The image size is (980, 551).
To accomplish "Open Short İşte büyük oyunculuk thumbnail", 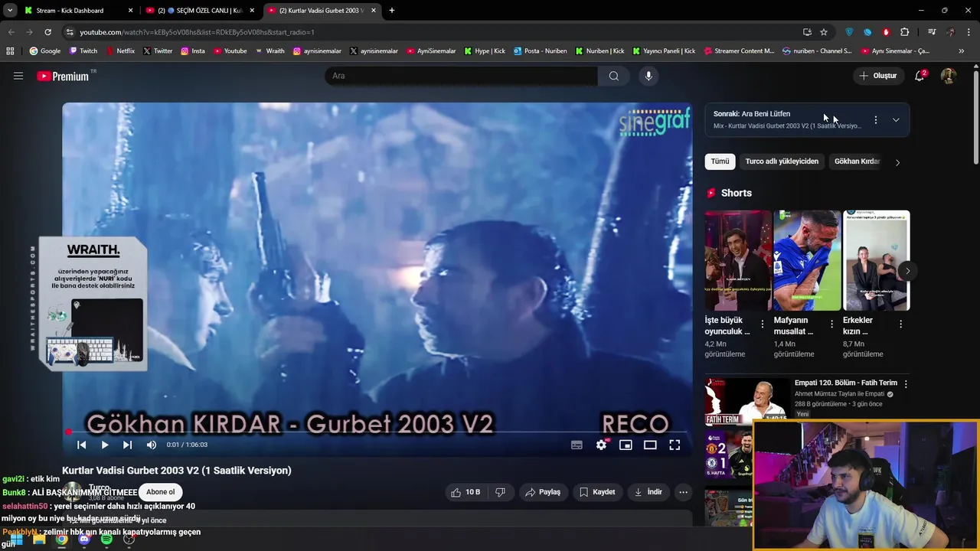I will pyautogui.click(x=738, y=260).
